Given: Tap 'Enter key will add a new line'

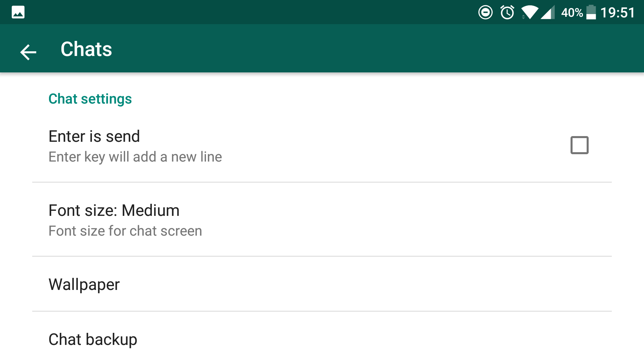Looking at the screenshot, I should 135,157.
